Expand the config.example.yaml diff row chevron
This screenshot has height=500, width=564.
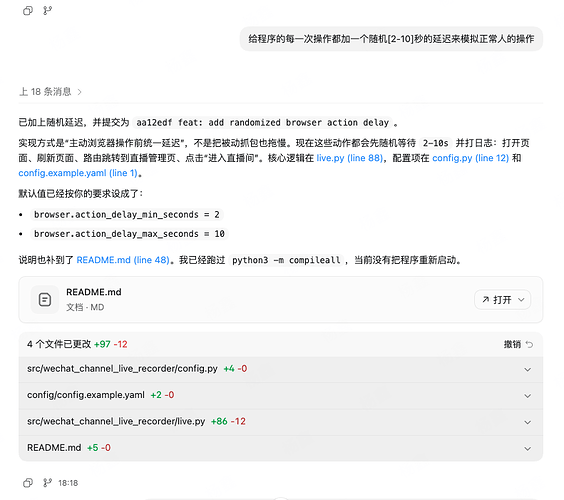(528, 396)
